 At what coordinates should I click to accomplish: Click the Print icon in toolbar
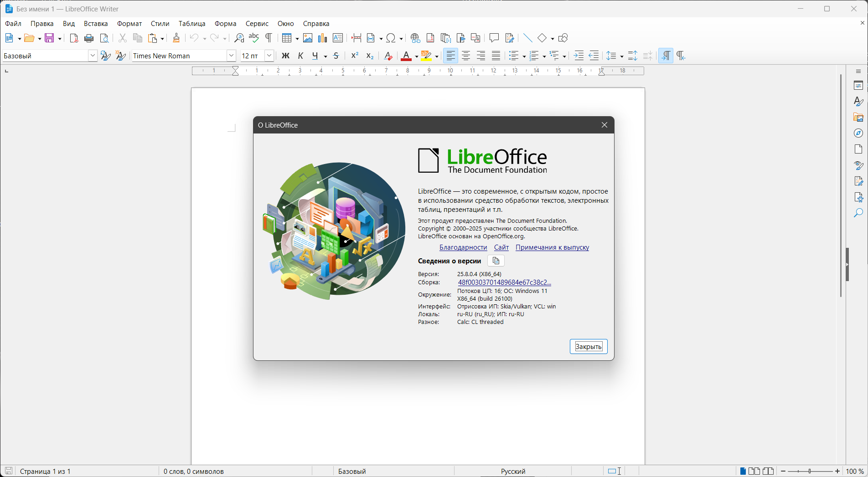[89, 38]
